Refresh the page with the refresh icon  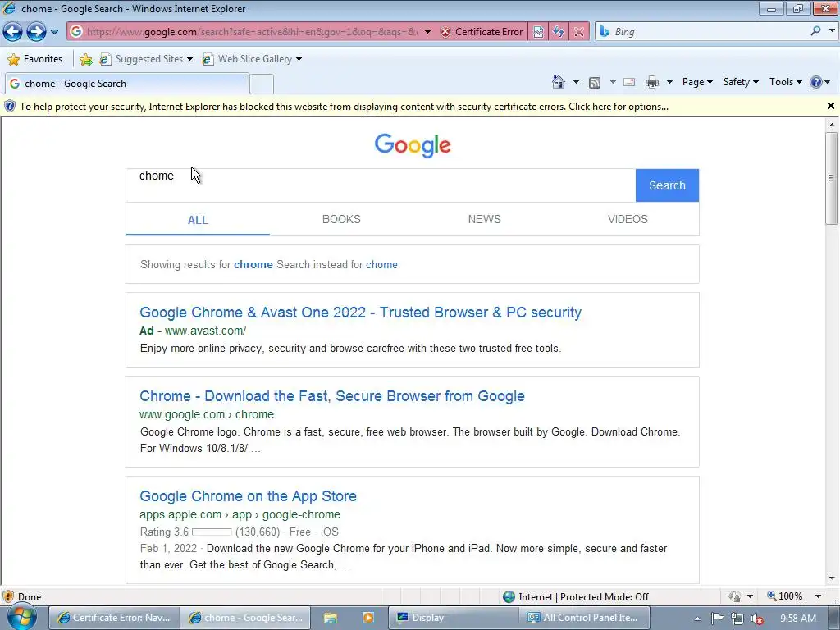pyautogui.click(x=558, y=32)
